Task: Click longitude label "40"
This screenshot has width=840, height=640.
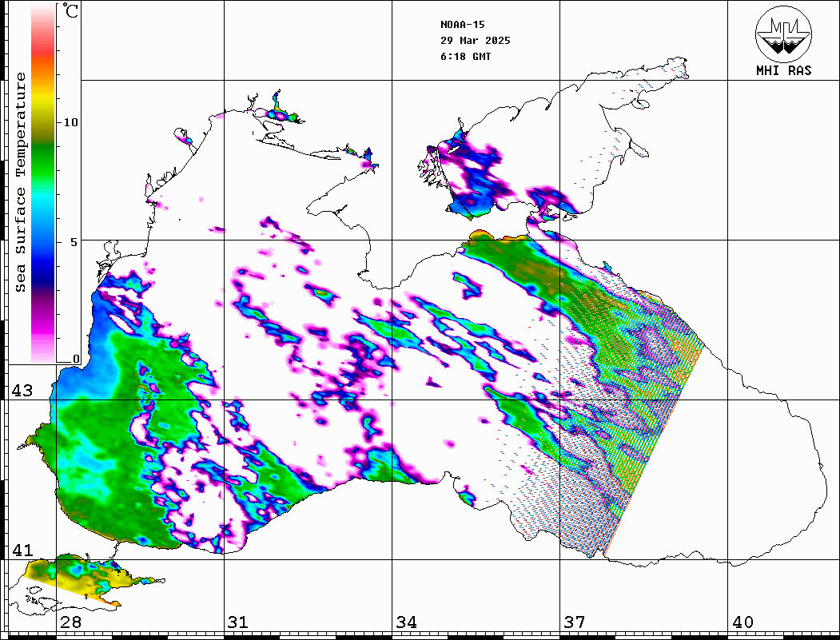Action: 742,622
